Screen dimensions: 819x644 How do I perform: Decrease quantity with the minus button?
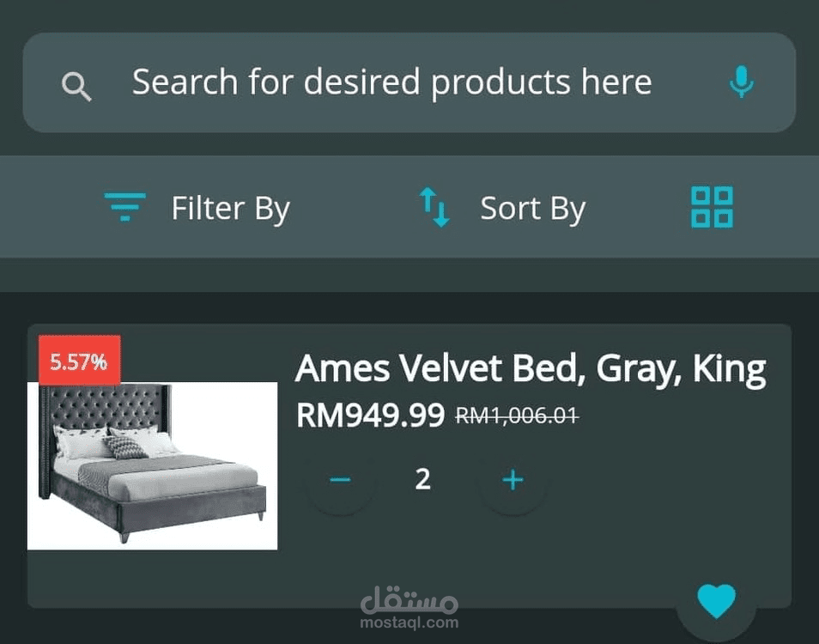[340, 480]
